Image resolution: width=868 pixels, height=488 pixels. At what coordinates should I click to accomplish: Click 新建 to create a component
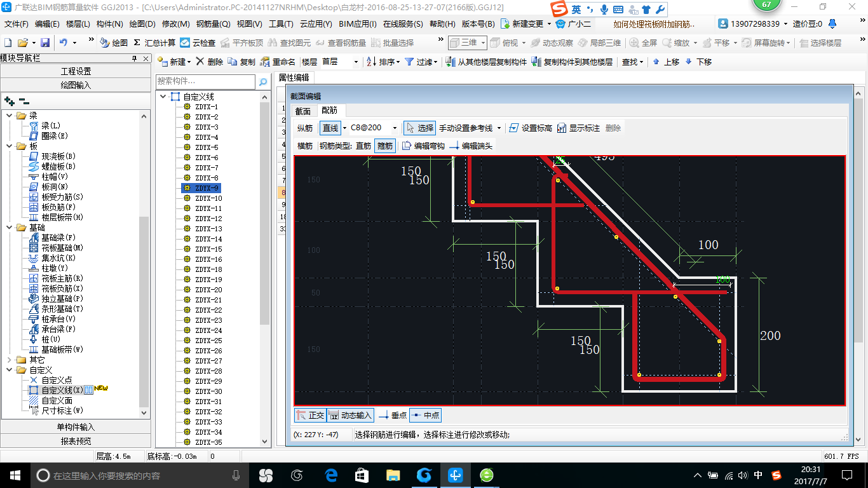tap(174, 62)
